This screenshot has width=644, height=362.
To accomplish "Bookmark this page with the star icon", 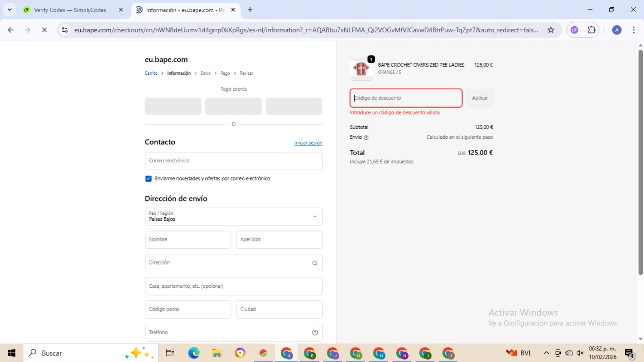I will (x=551, y=30).
